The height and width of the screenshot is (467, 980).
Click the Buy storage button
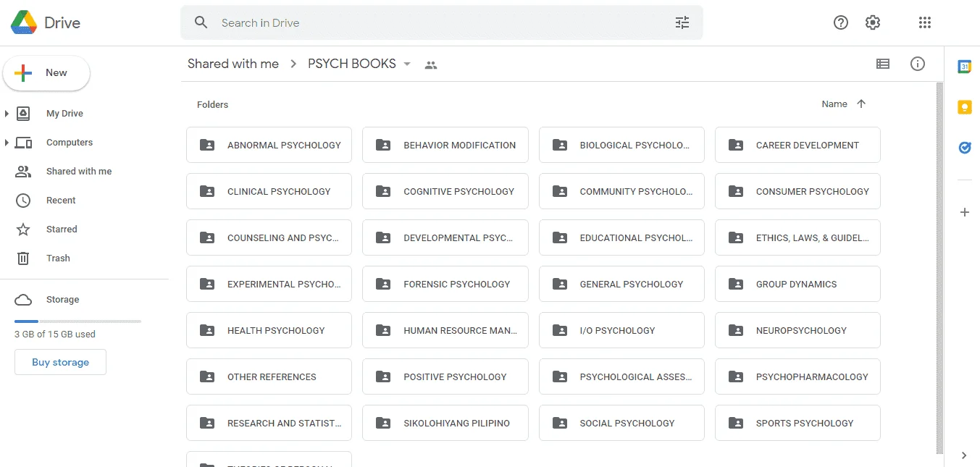click(x=60, y=362)
